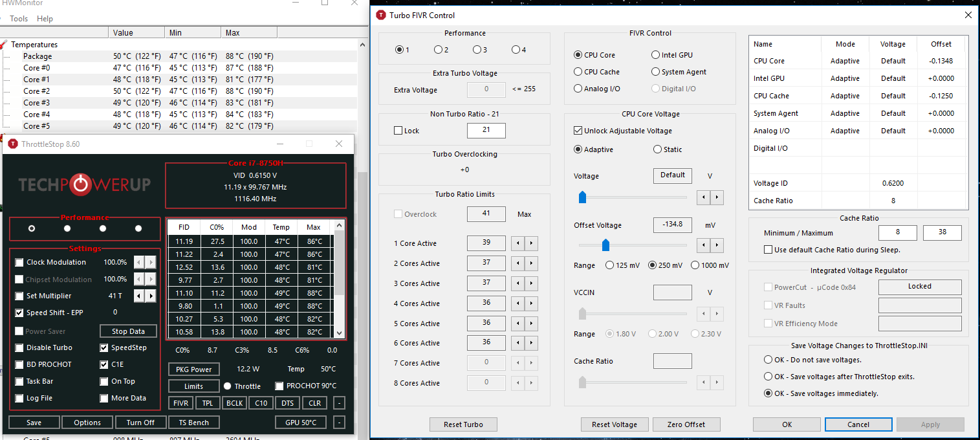Decrease Offset Voltage with left arrow
This screenshot has height=440, width=980.
(702, 245)
